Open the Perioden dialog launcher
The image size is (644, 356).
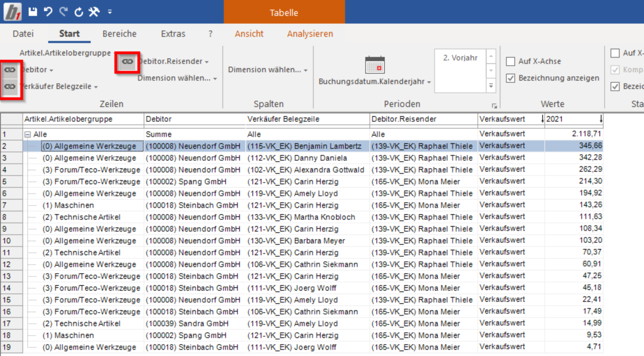[495, 106]
